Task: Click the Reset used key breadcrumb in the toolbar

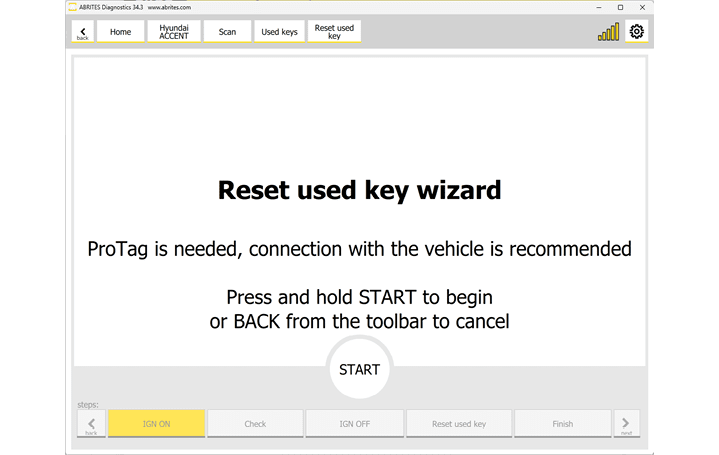Action: click(334, 32)
